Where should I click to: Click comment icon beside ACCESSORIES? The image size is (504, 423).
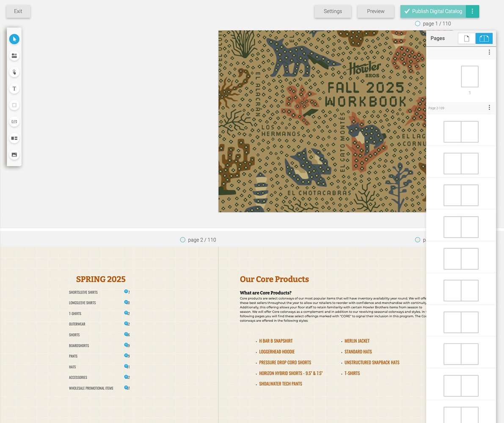(127, 377)
